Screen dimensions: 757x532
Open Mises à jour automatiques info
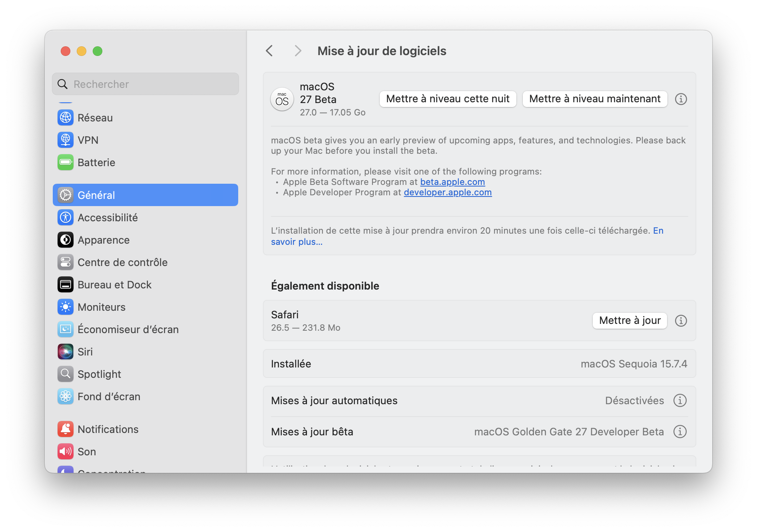coord(680,401)
